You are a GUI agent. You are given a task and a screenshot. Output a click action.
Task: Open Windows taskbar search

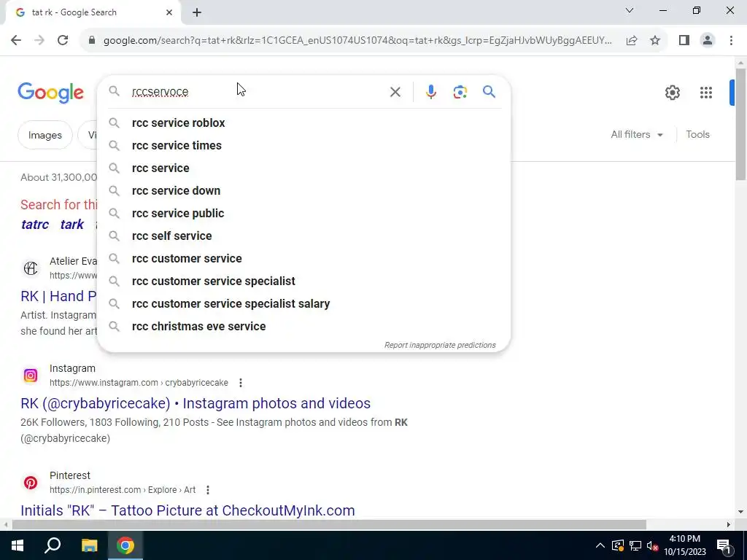click(53, 545)
